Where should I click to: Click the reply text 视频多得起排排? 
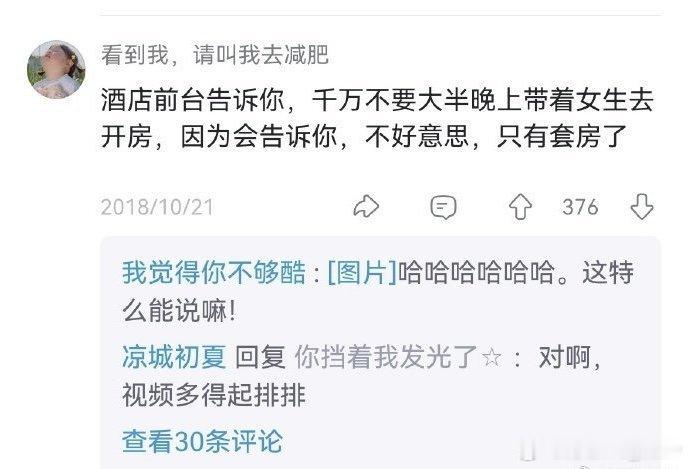tap(214, 395)
